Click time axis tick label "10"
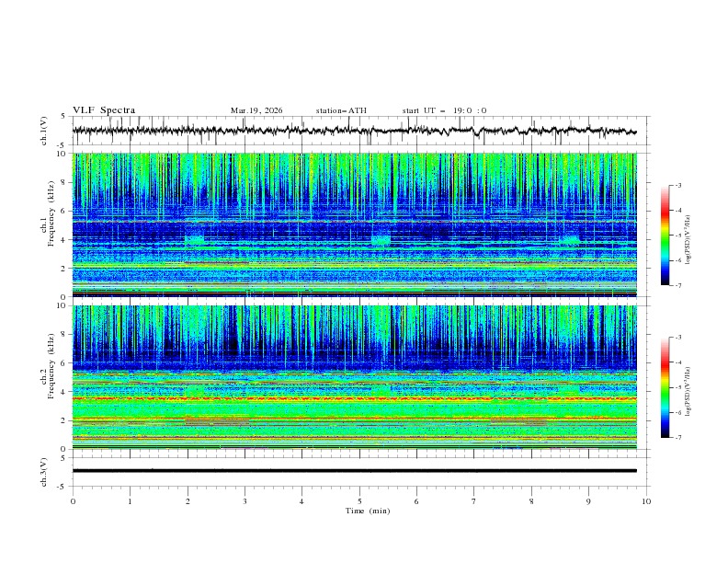Screen dimensions: 728x563 [646, 501]
